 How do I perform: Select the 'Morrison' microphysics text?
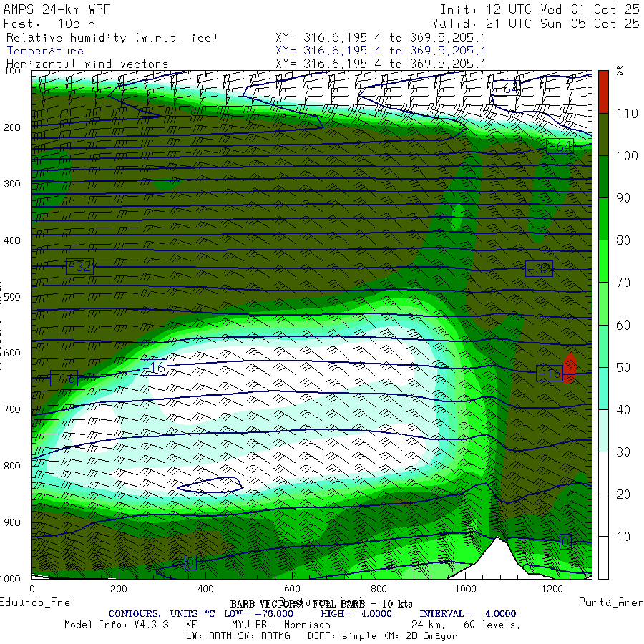click(x=307, y=625)
